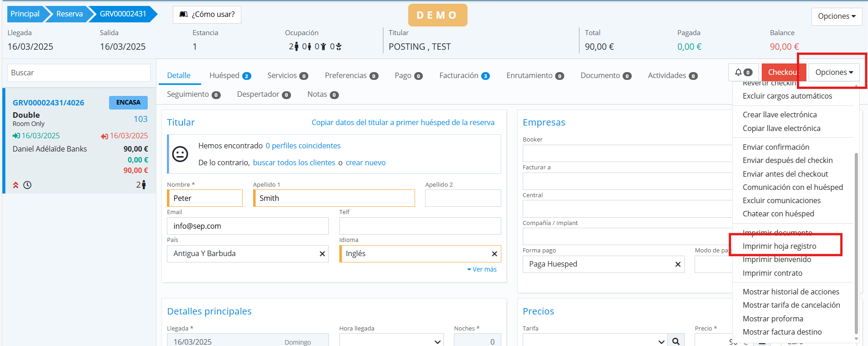Screen dimensions: 868x346
Task: Click the clock icon in reservation card
Action: click(x=27, y=185)
